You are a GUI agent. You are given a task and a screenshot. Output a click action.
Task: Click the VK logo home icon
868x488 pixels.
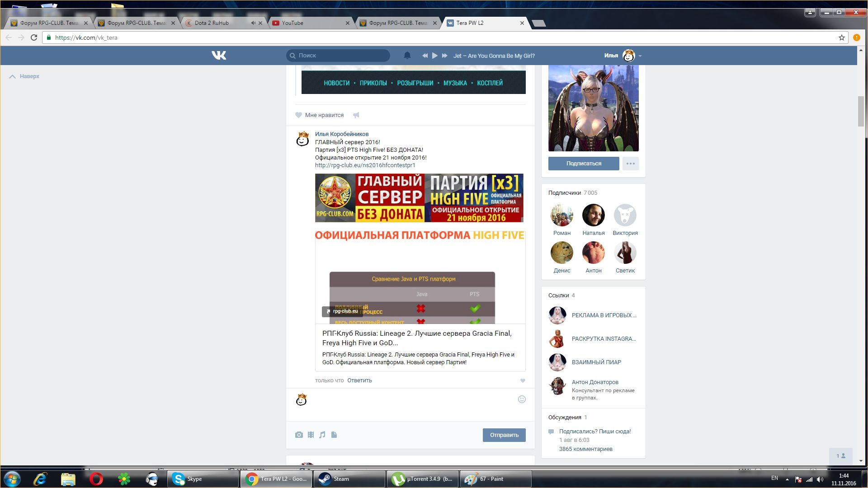219,56
